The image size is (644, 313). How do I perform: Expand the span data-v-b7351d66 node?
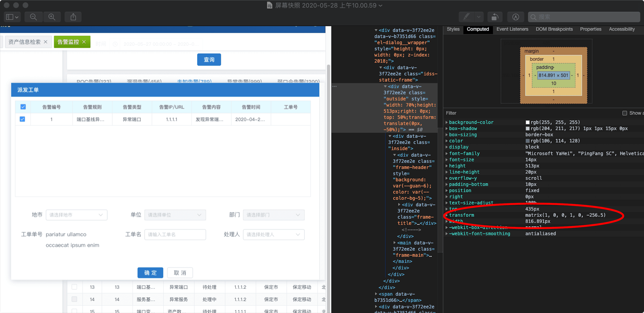pos(376,294)
